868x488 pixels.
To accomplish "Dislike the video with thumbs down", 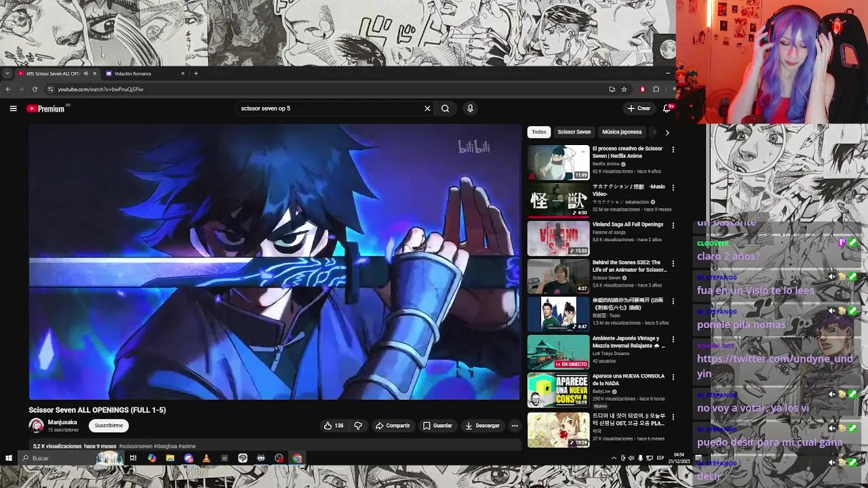I will [x=358, y=426].
